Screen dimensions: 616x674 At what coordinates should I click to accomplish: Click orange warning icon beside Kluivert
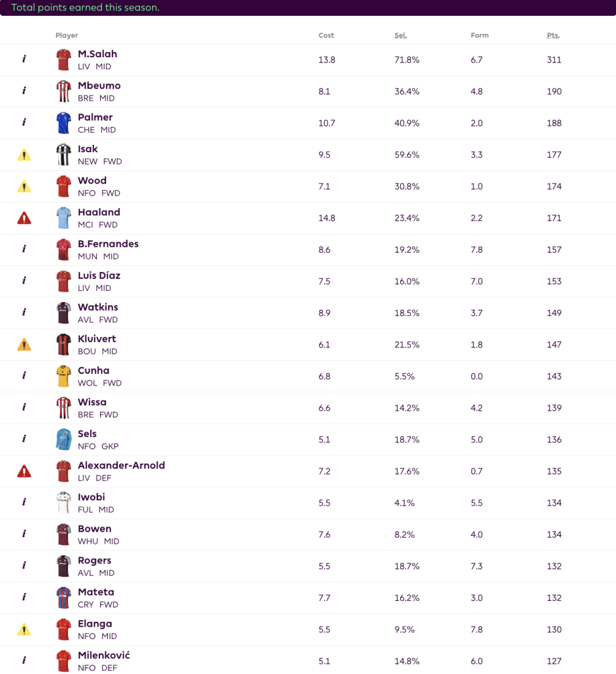pyautogui.click(x=24, y=344)
